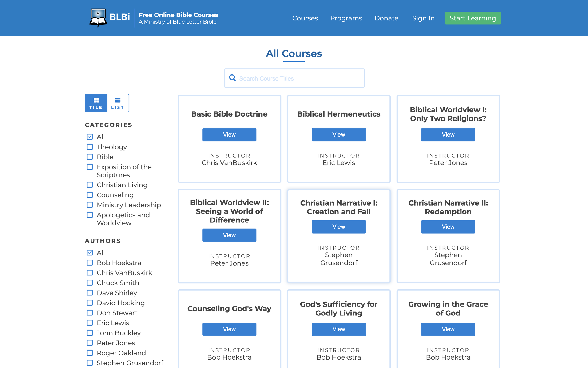
Task: Enable the Apologetics and Worldview filter
Action: pyautogui.click(x=90, y=215)
